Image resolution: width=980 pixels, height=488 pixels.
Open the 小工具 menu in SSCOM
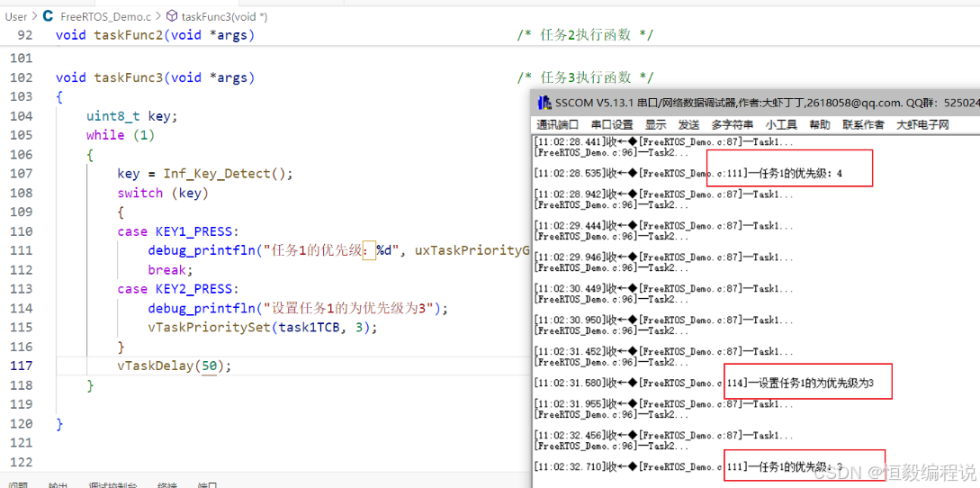pyautogui.click(x=781, y=124)
